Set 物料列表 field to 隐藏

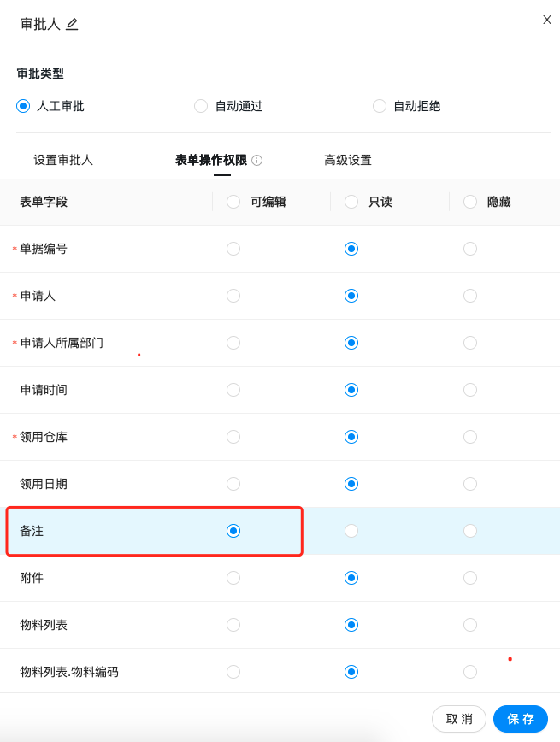[x=470, y=625]
